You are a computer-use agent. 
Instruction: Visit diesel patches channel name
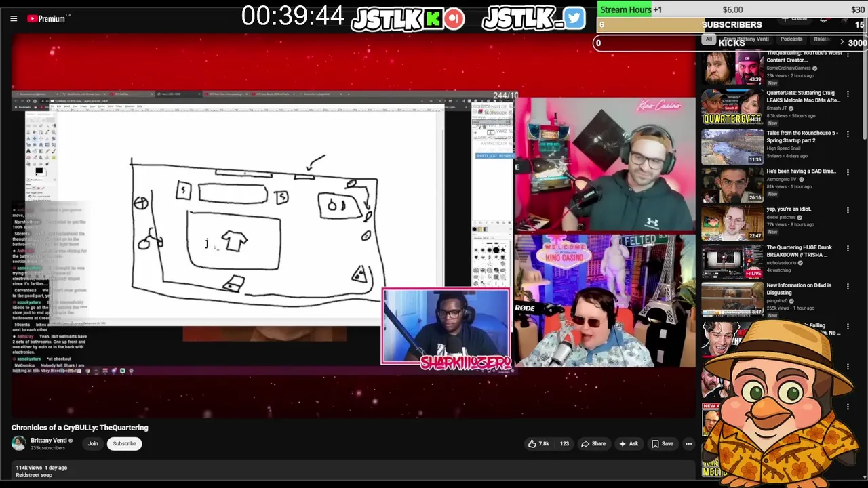coord(782,217)
